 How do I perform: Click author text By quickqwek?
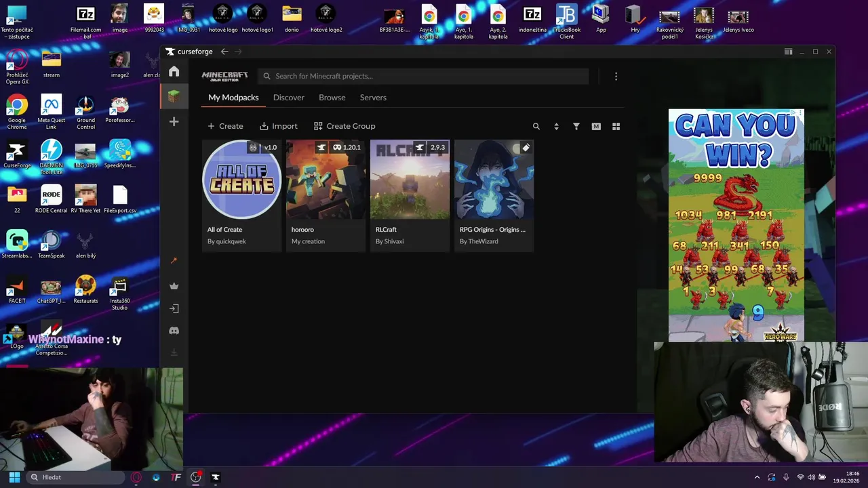[x=226, y=241]
